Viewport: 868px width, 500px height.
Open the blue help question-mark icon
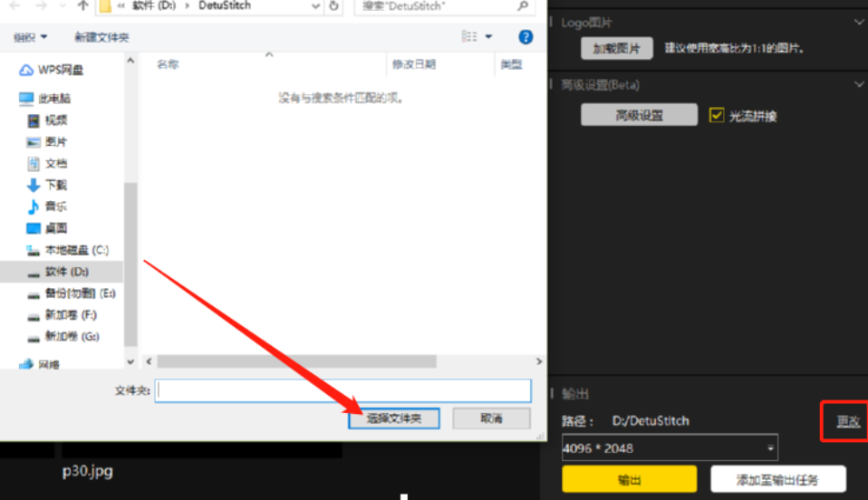[x=526, y=37]
